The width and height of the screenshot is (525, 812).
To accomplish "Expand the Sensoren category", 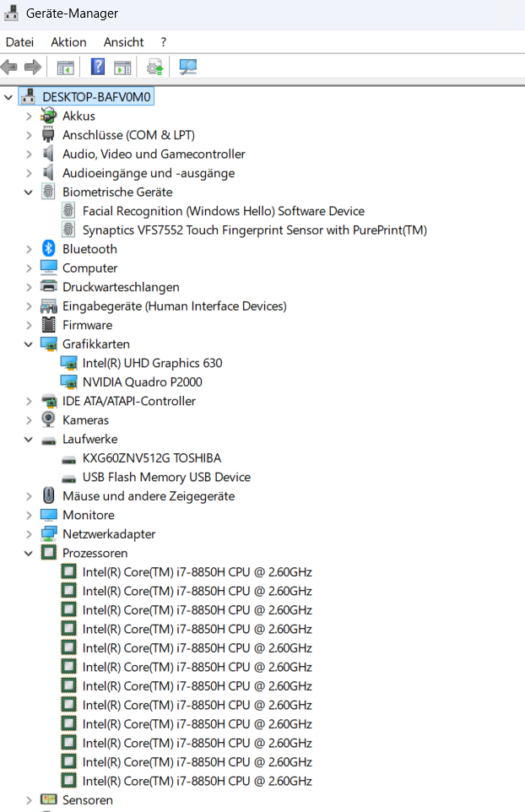I will [29, 800].
